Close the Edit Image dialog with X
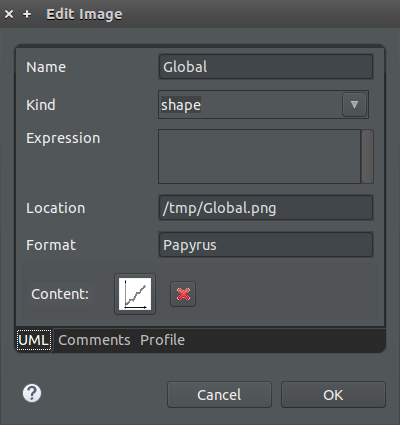This screenshot has height=425, width=400. point(9,14)
